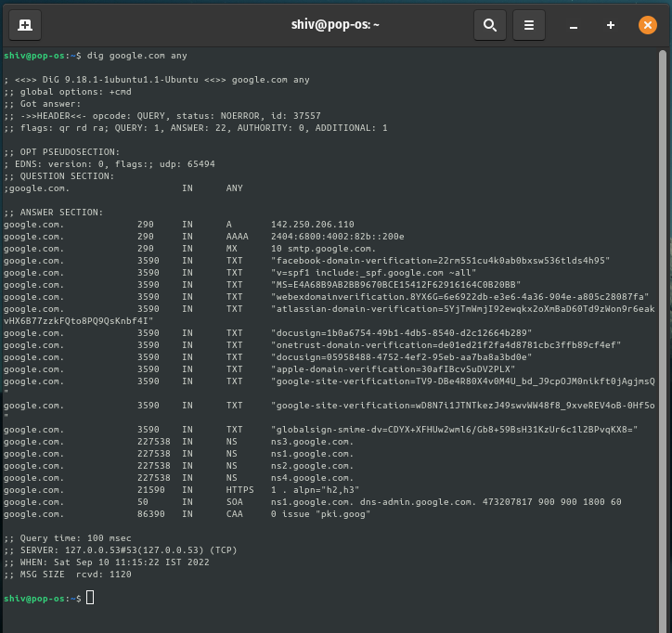Image resolution: width=672 pixels, height=633 pixels.
Task: Click the HTTPS alpn="h2,h3" value
Action: [315, 489]
